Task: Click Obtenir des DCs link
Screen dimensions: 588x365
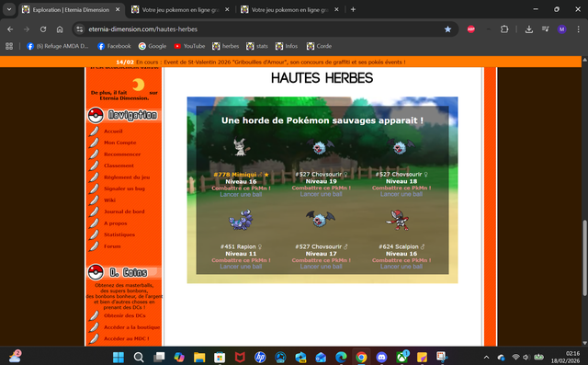Action: [125, 316]
